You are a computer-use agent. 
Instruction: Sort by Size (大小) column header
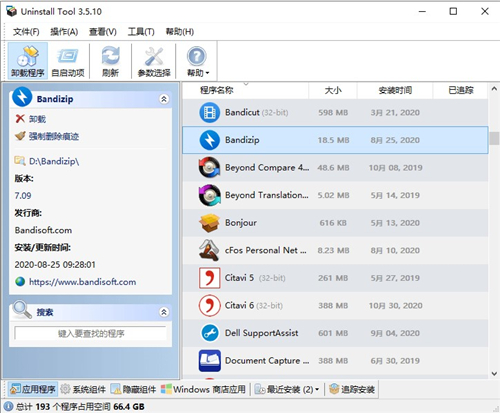[333, 90]
